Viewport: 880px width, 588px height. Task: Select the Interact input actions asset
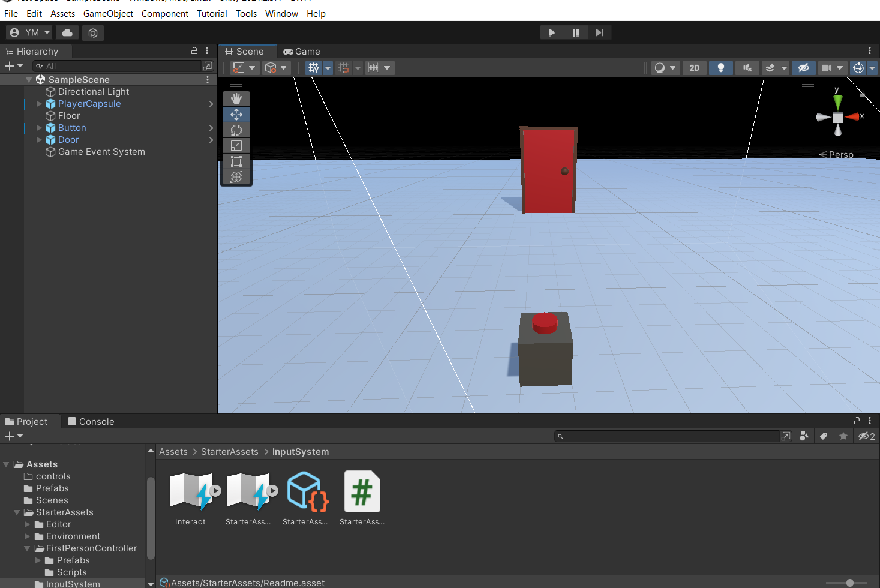(190, 498)
